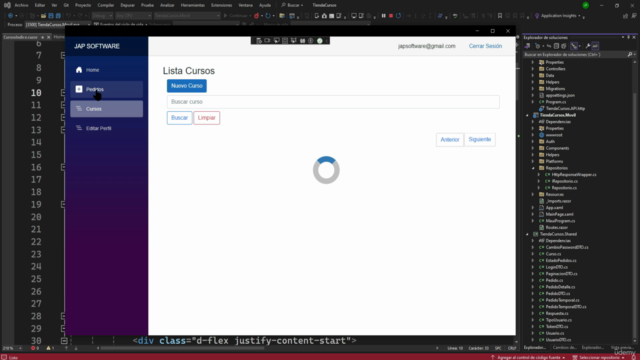Open the Archivo menu

[x=21, y=5]
